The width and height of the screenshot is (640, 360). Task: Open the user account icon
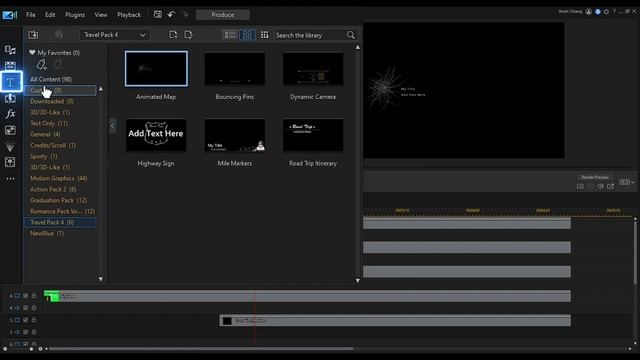[589, 11]
